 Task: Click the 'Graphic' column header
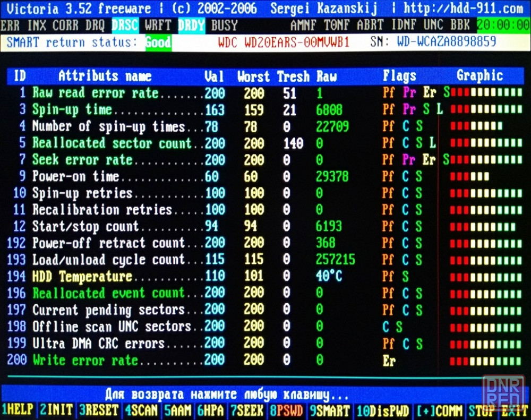pos(479,76)
